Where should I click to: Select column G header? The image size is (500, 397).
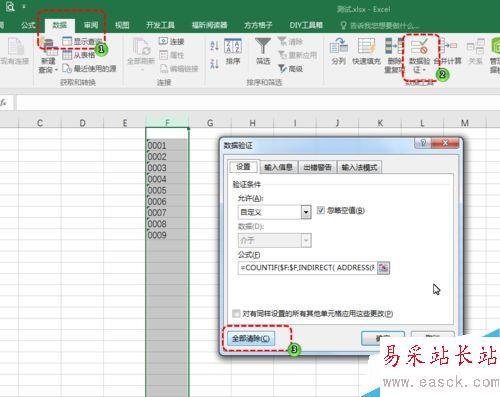210,123
